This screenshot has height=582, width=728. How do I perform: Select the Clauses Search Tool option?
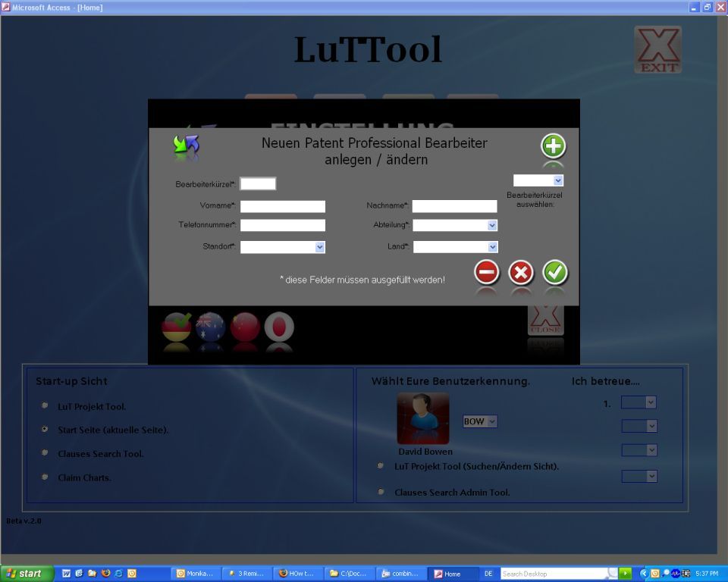tap(45, 452)
